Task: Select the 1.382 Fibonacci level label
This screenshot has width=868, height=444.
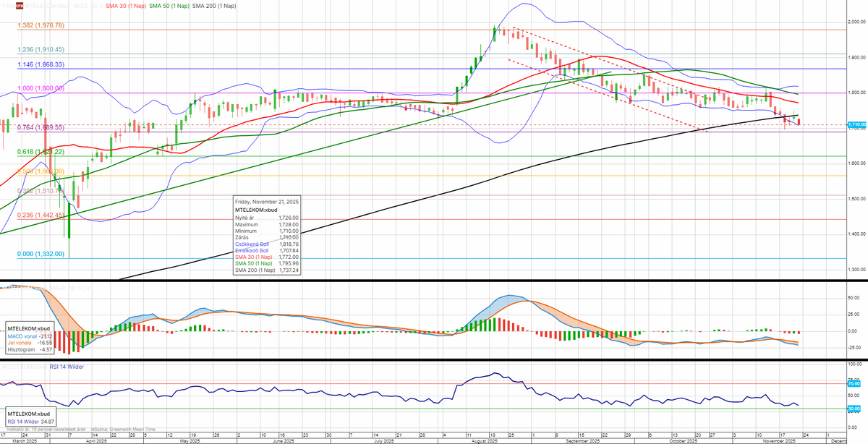Action: (41, 25)
